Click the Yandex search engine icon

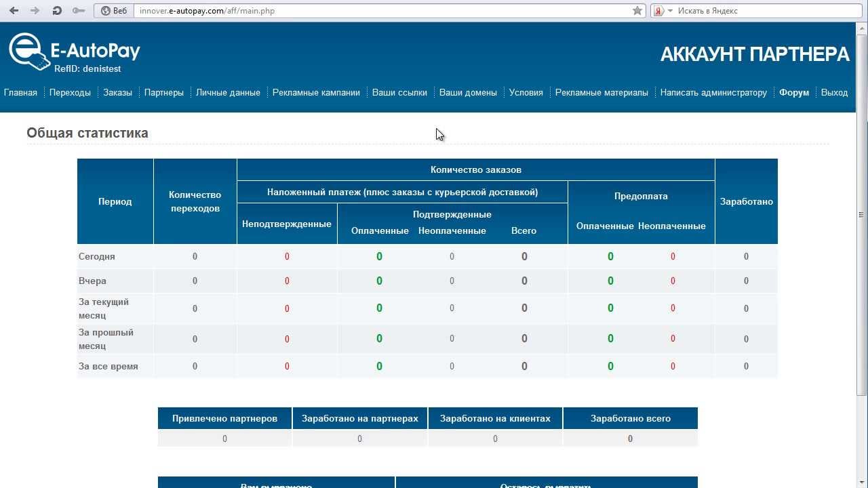click(658, 11)
